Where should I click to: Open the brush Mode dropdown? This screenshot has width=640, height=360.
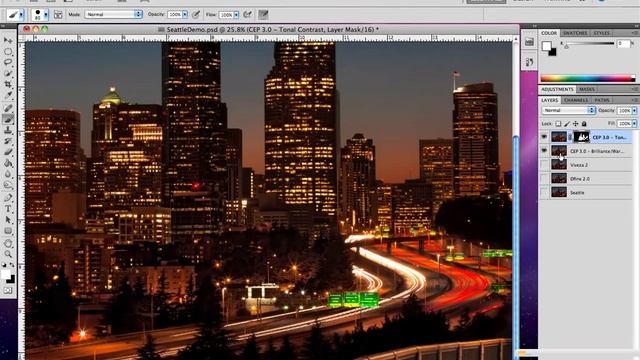point(113,14)
